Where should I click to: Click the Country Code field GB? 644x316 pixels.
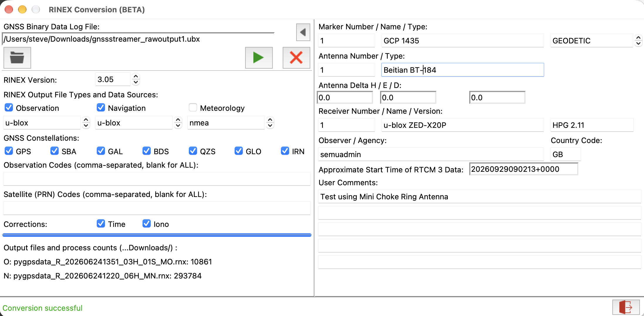pos(565,154)
